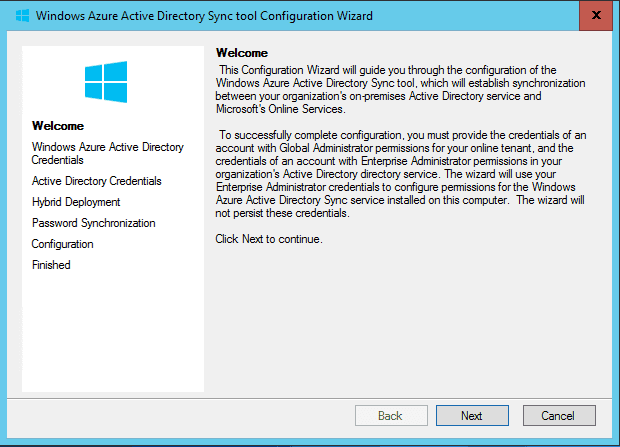Click the large blue Windows logo
The width and height of the screenshot is (620, 447).
(106, 82)
